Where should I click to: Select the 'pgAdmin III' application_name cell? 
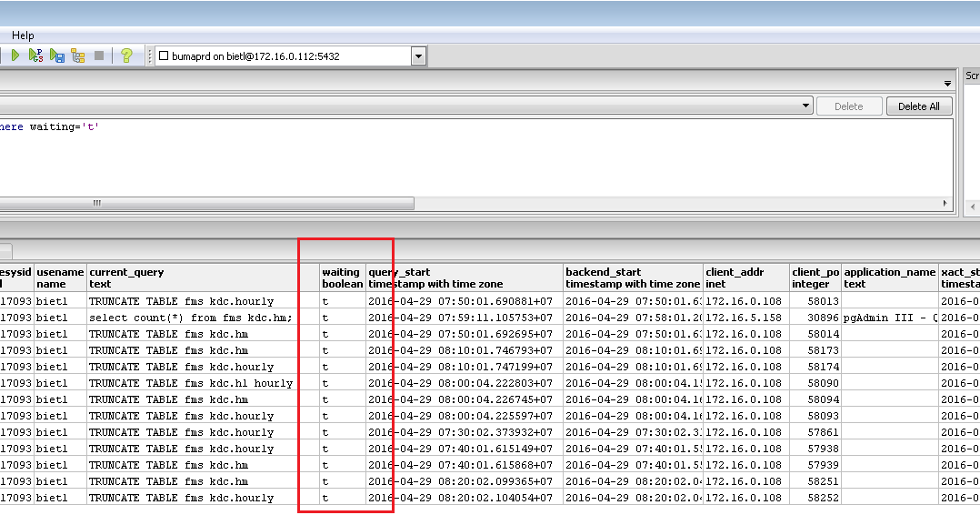(890, 318)
